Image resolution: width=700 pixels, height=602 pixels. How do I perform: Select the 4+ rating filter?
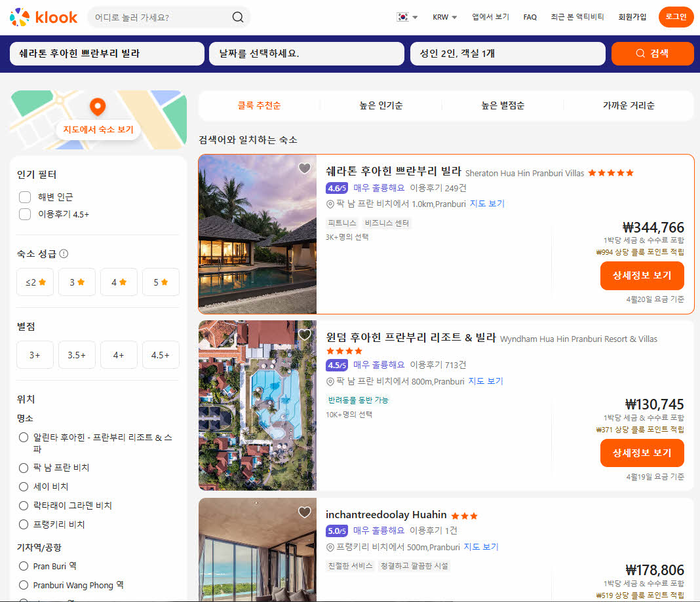tap(119, 355)
